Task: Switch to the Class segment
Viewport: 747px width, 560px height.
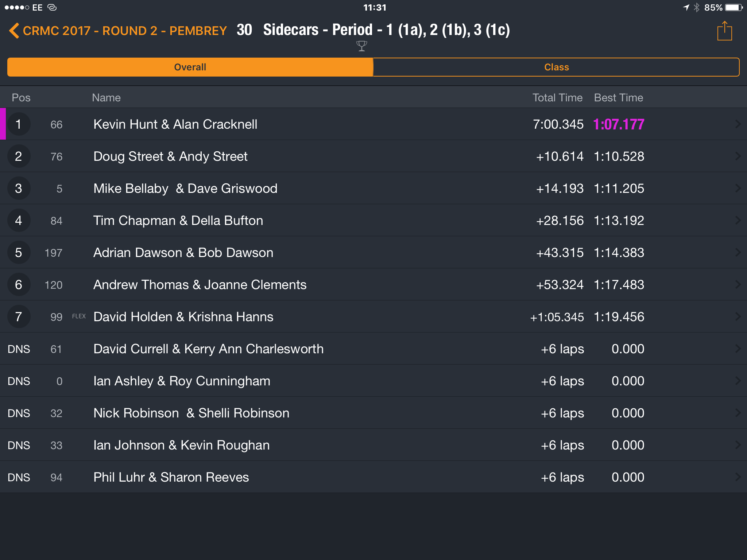Action: click(556, 67)
